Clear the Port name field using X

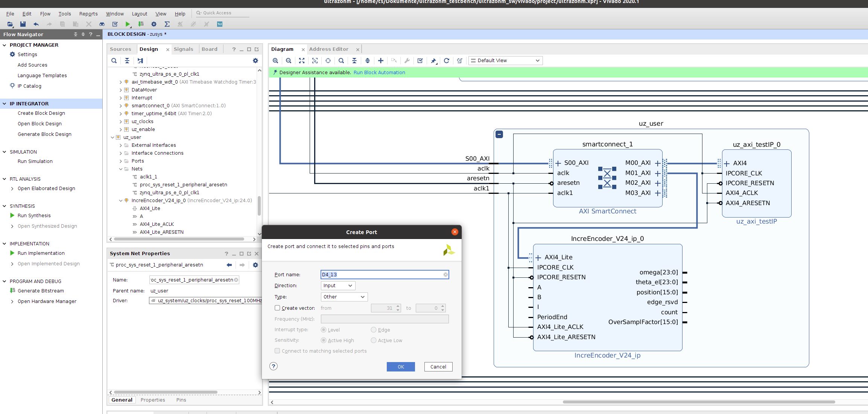[445, 275]
